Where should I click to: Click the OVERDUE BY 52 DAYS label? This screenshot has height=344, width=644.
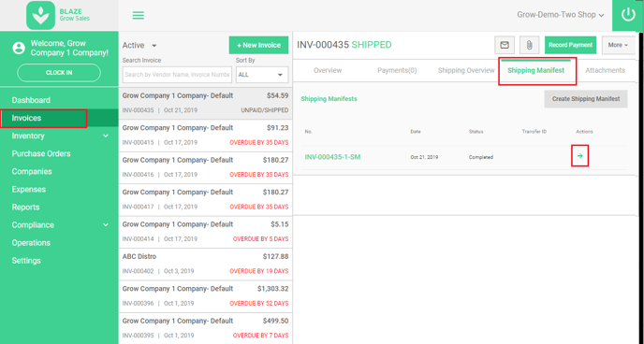pos(258,304)
